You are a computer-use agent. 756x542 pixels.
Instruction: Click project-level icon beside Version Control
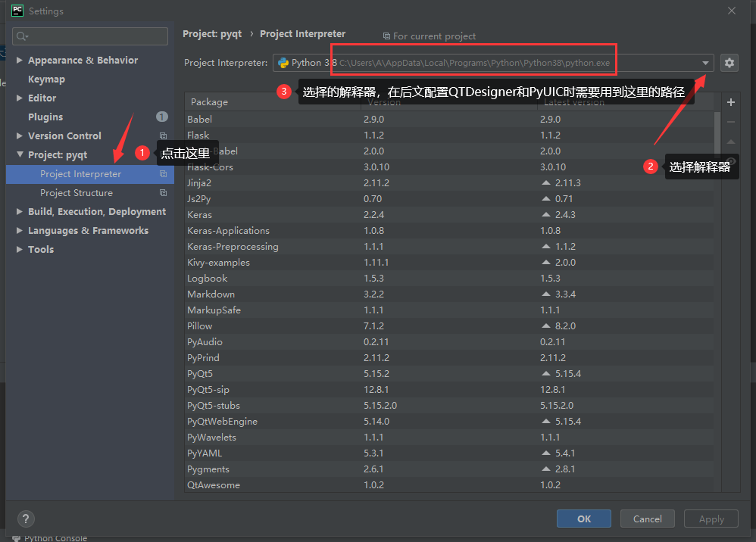163,135
